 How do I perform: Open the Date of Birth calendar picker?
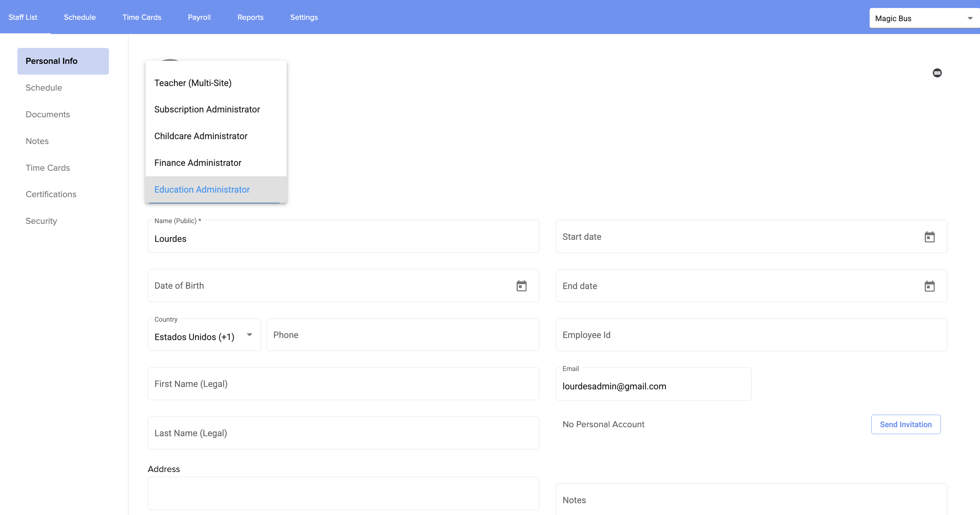tap(521, 286)
